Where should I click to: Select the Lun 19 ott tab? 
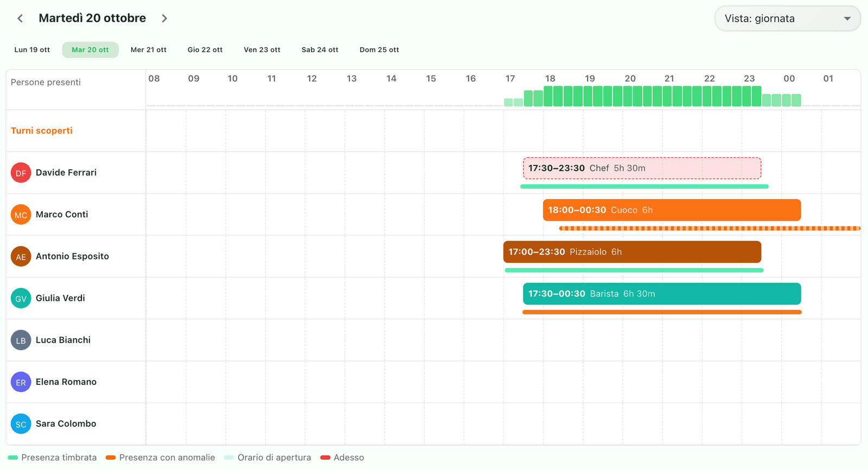click(32, 50)
